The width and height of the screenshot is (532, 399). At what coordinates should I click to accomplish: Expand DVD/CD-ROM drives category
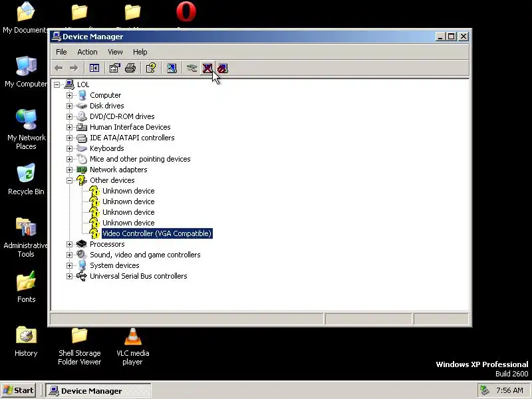pos(69,116)
